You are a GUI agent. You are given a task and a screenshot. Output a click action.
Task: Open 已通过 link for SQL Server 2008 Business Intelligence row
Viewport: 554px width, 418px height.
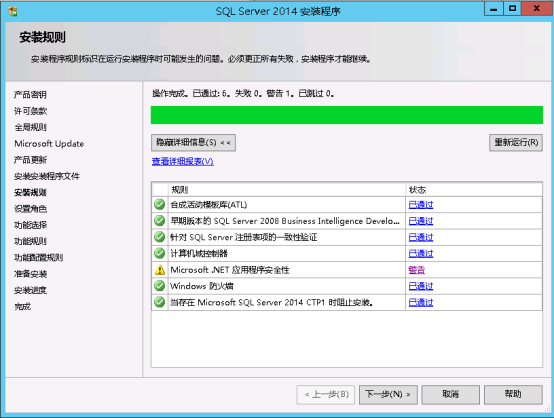click(421, 221)
